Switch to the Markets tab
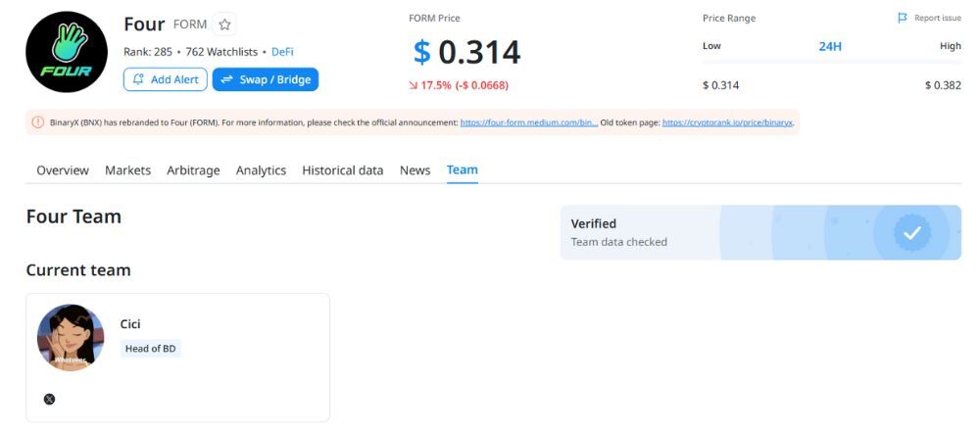 127,170
